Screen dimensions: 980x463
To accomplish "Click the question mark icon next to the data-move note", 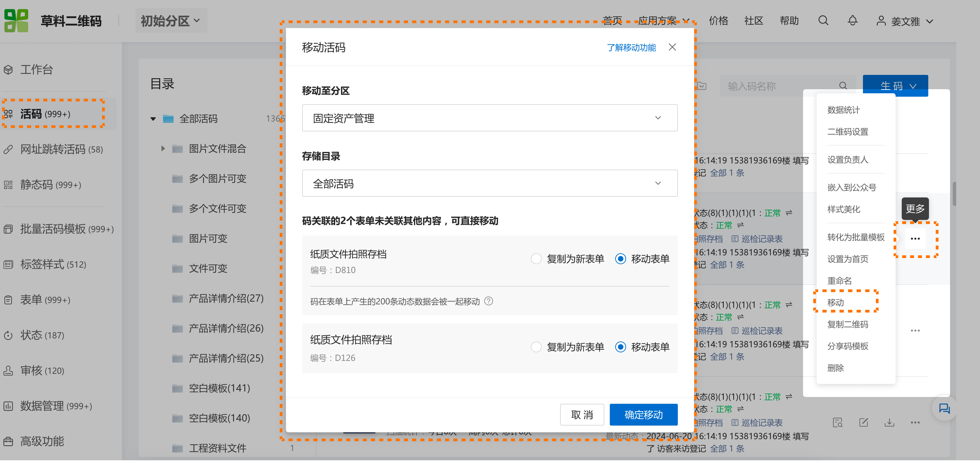I will tap(489, 301).
